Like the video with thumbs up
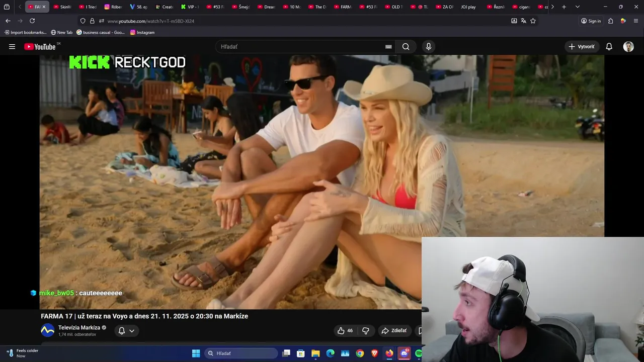Viewport: 644px width, 362px height. coord(345,330)
